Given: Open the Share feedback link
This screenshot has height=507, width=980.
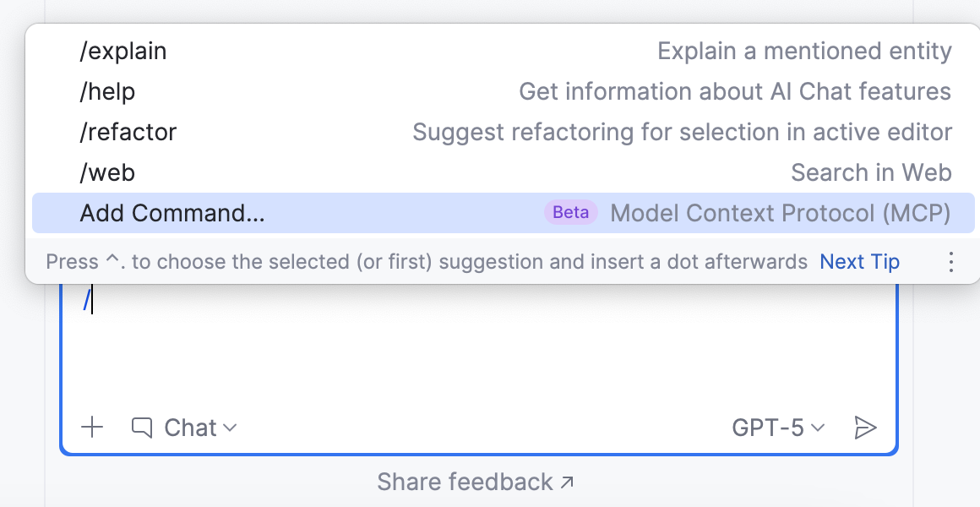Looking at the screenshot, I should point(476,482).
